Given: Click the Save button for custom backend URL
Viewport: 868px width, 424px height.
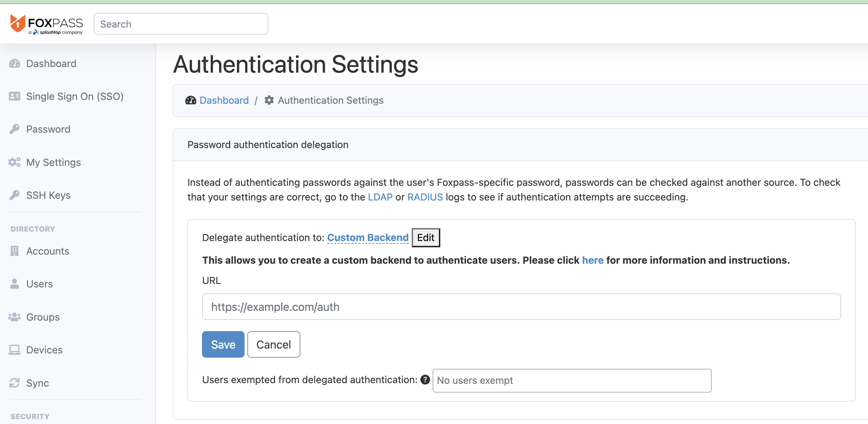Looking at the screenshot, I should [223, 344].
